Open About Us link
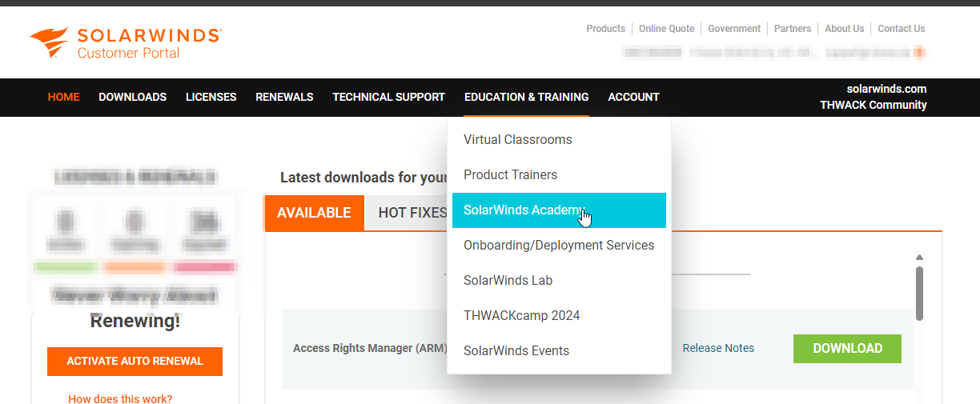The image size is (980, 404). [845, 29]
